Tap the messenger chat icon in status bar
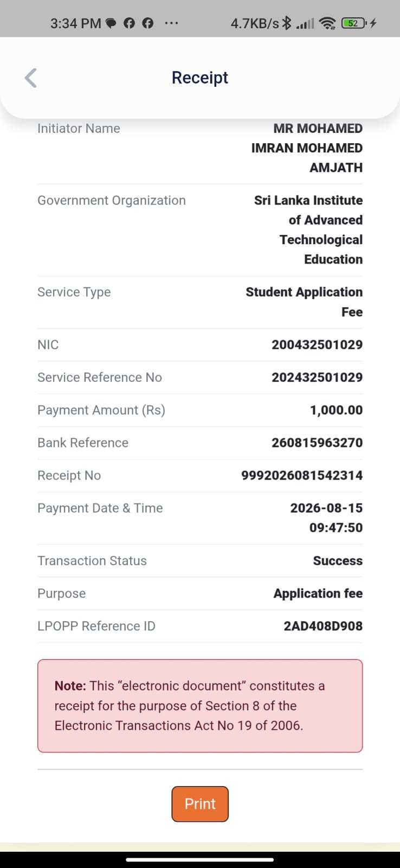The width and height of the screenshot is (400, 868). pos(111,23)
